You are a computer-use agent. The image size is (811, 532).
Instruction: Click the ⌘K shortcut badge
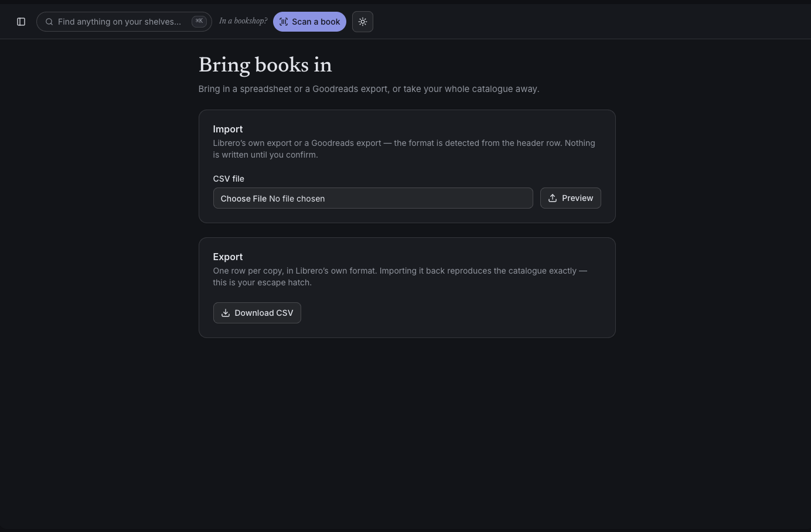[199, 22]
